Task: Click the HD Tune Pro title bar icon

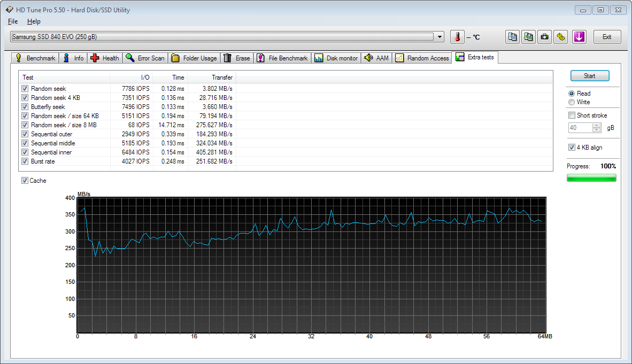Action: click(9, 10)
